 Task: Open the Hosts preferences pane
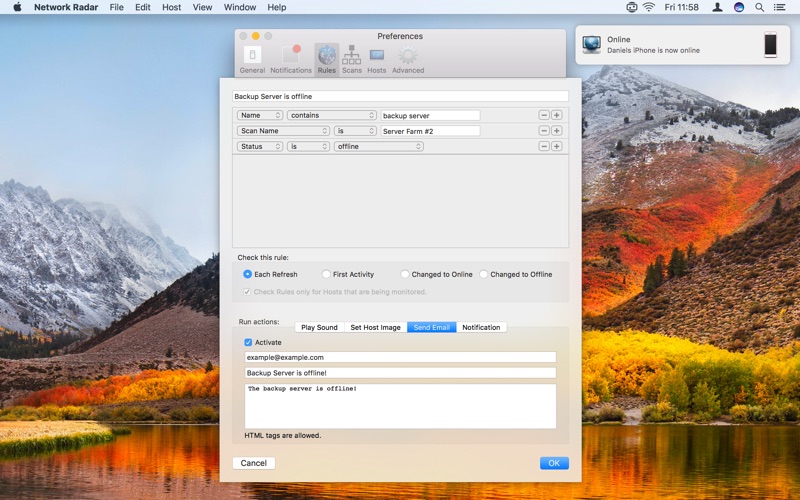377,59
